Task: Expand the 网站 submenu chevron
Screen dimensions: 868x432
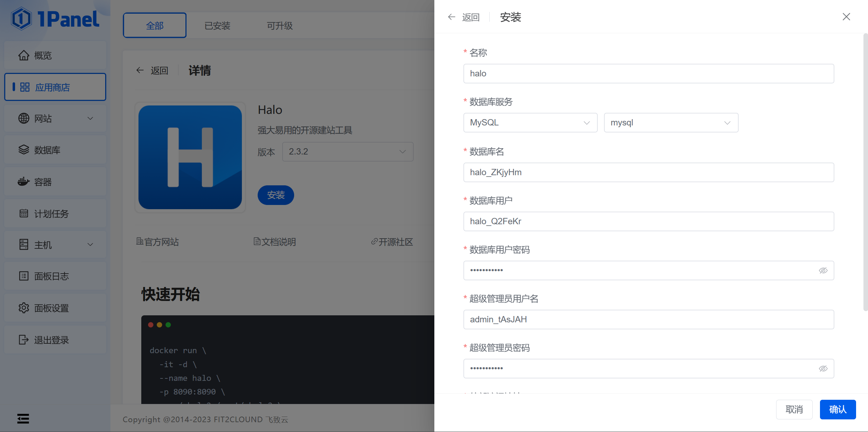Action: (90, 118)
